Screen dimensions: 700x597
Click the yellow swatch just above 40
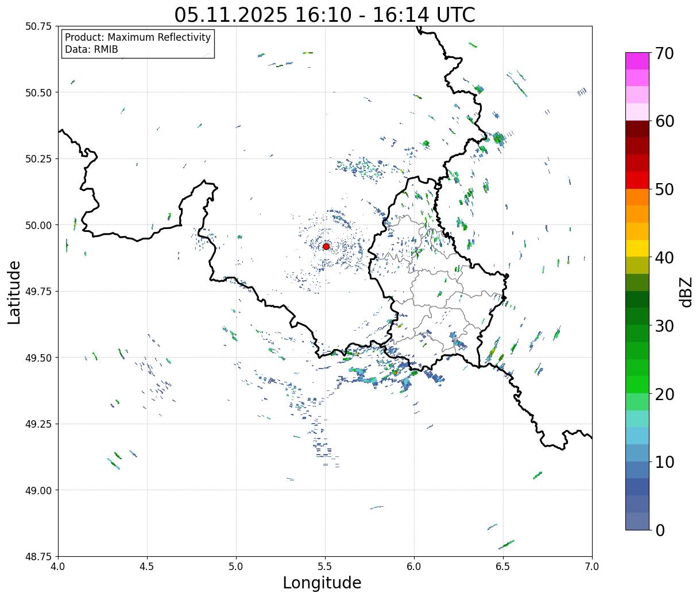[637, 248]
